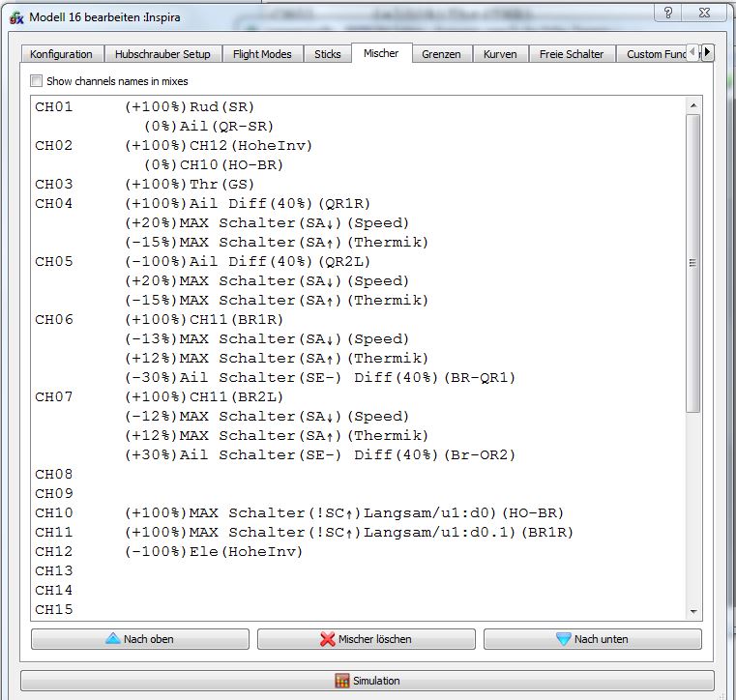736x700 pixels.
Task: Go to the Flight Modes tab
Action: pyautogui.click(x=263, y=54)
